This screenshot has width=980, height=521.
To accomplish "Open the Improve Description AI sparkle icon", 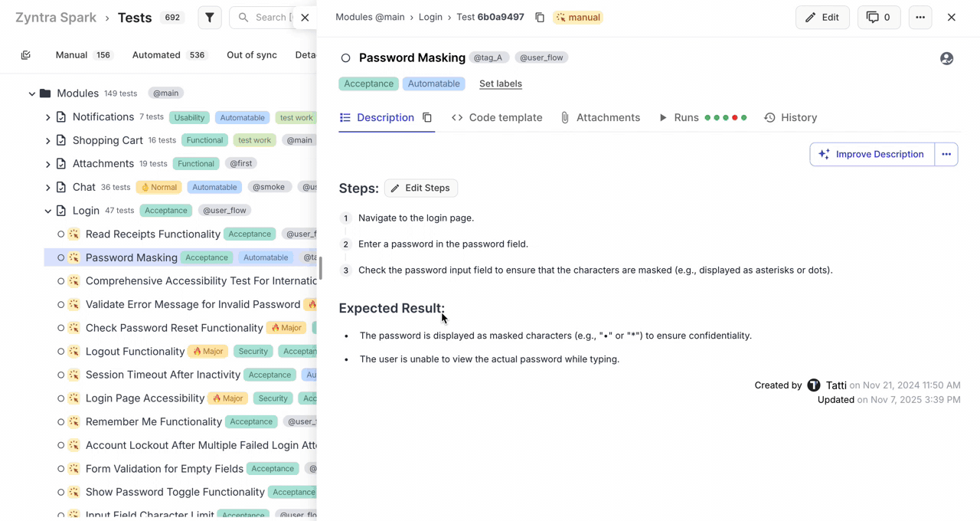I will [824, 154].
